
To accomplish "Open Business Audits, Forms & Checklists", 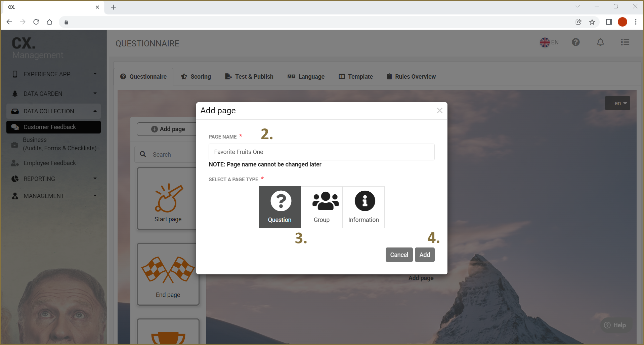I will tap(54, 144).
